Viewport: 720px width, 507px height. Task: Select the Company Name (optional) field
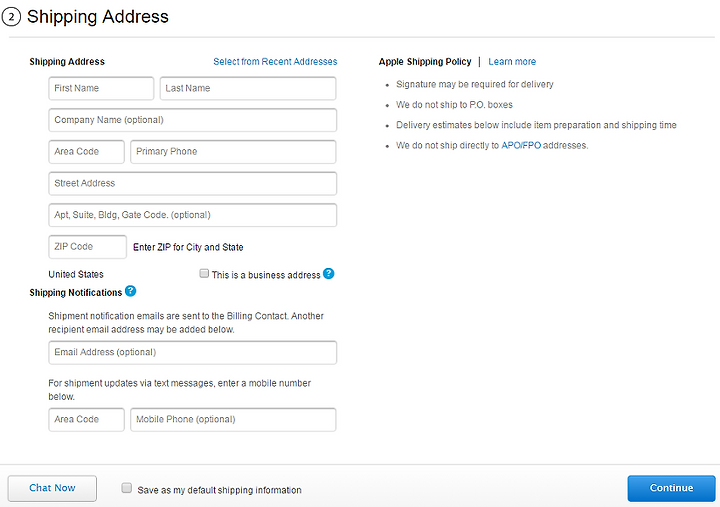point(192,120)
